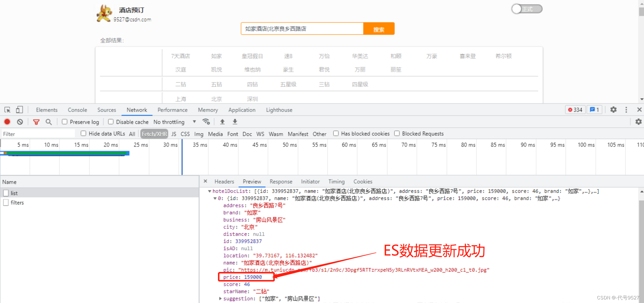Select the filters request row

[100, 202]
